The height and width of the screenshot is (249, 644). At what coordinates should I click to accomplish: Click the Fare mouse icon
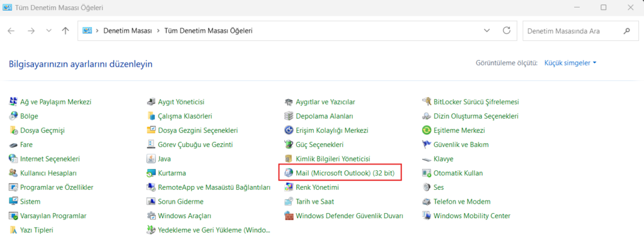click(x=14, y=145)
